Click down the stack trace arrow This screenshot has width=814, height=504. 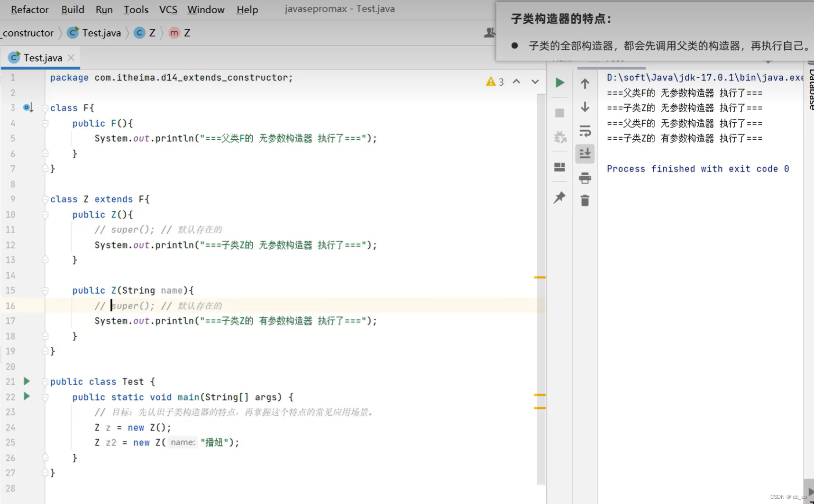[585, 107]
